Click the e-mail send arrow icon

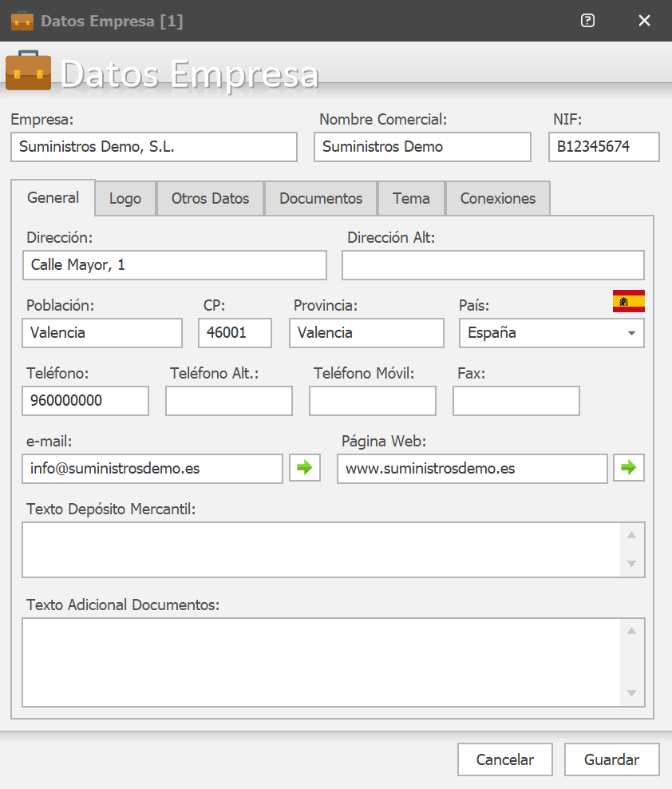tap(305, 468)
